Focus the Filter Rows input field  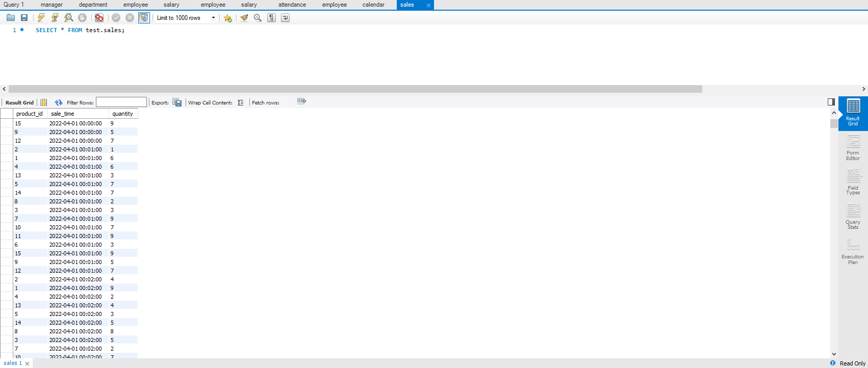(x=121, y=102)
